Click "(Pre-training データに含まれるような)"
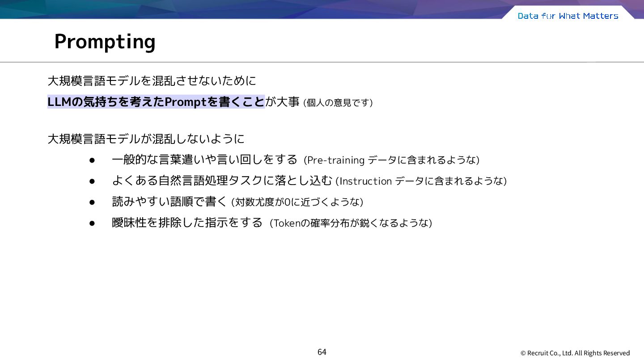Viewport: 644px width, 362px height. (391, 160)
